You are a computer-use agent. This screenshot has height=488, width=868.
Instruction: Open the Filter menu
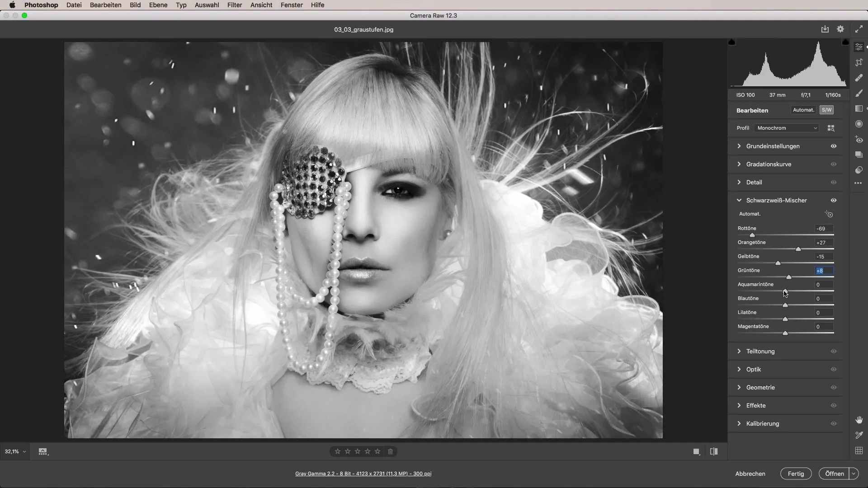click(x=234, y=5)
